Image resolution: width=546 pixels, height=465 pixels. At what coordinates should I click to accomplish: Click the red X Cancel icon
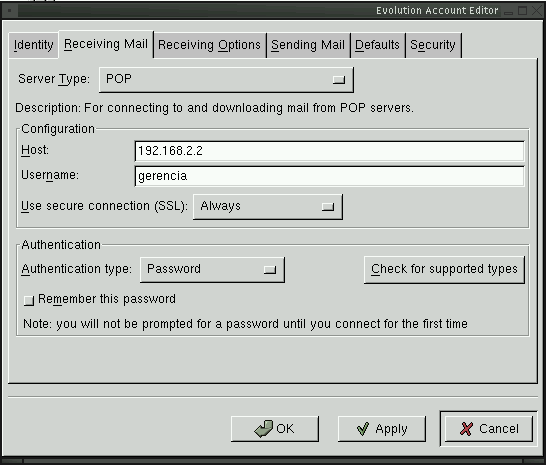467,429
